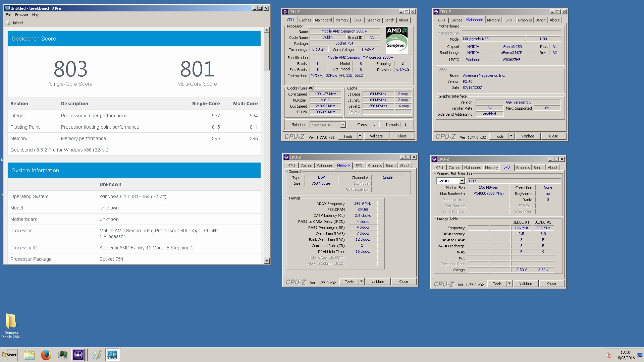The image size is (644, 362).
Task: Open Windows Explorer from the taskbar
Action: (x=29, y=355)
